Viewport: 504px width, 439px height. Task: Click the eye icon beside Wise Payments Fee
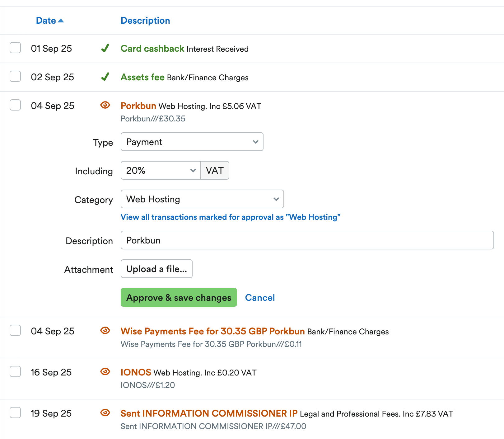[x=105, y=331]
